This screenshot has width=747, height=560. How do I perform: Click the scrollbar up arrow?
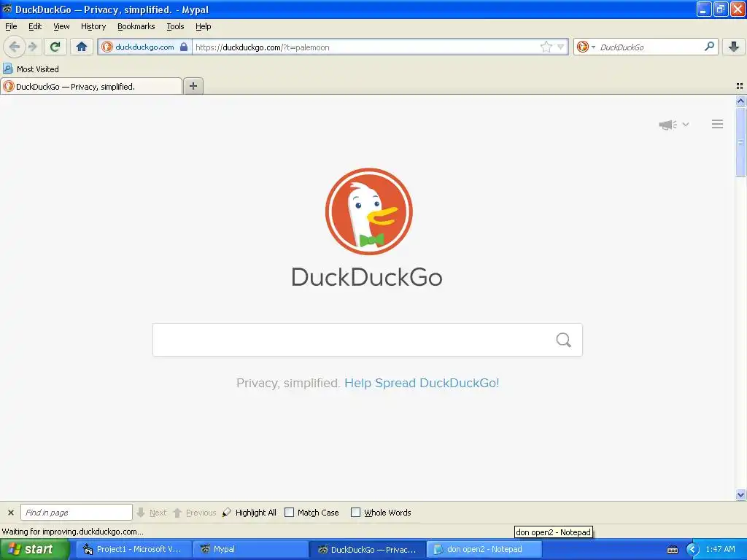(x=740, y=101)
